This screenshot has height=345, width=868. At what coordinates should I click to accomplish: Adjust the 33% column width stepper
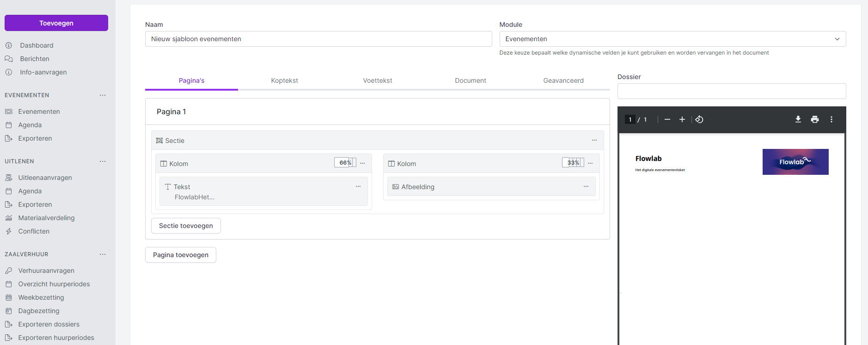click(573, 163)
